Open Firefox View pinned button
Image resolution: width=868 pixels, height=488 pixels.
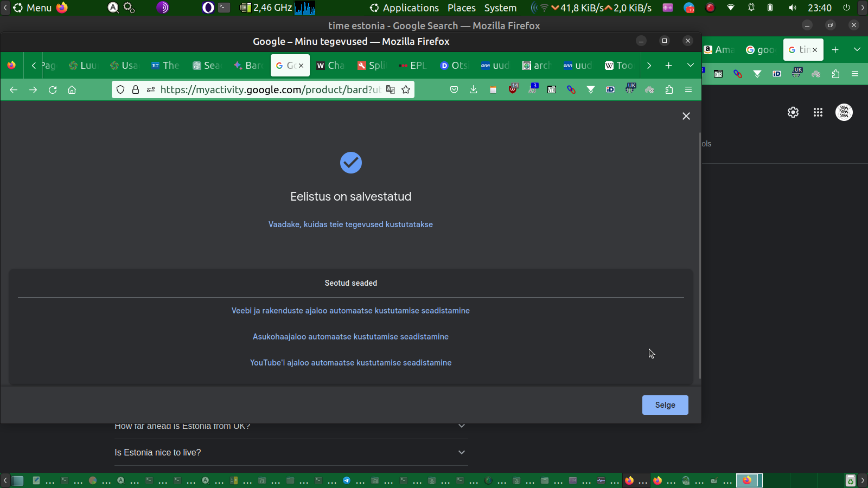click(x=11, y=66)
